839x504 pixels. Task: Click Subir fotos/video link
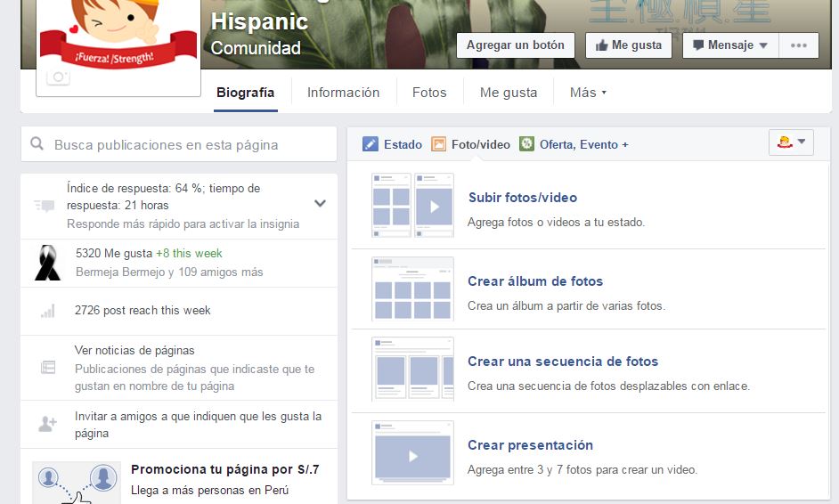tap(523, 198)
